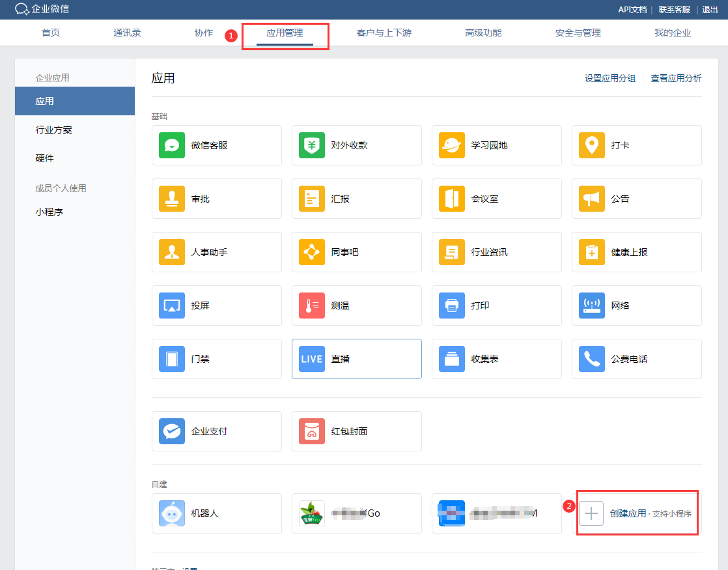Click the 联系客服 link

674,9
